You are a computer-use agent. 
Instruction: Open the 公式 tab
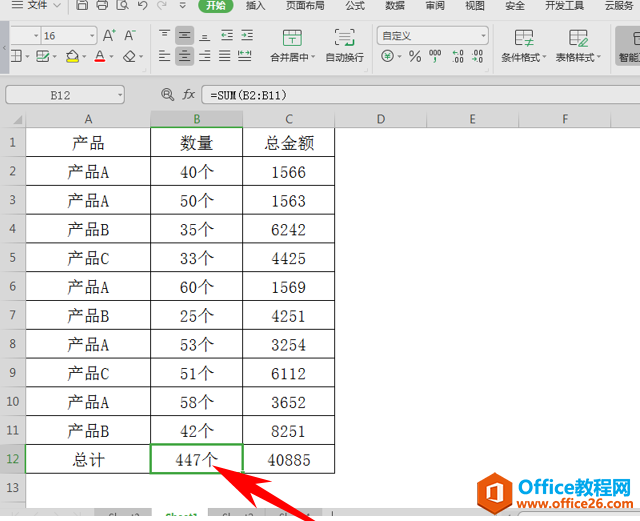355,5
